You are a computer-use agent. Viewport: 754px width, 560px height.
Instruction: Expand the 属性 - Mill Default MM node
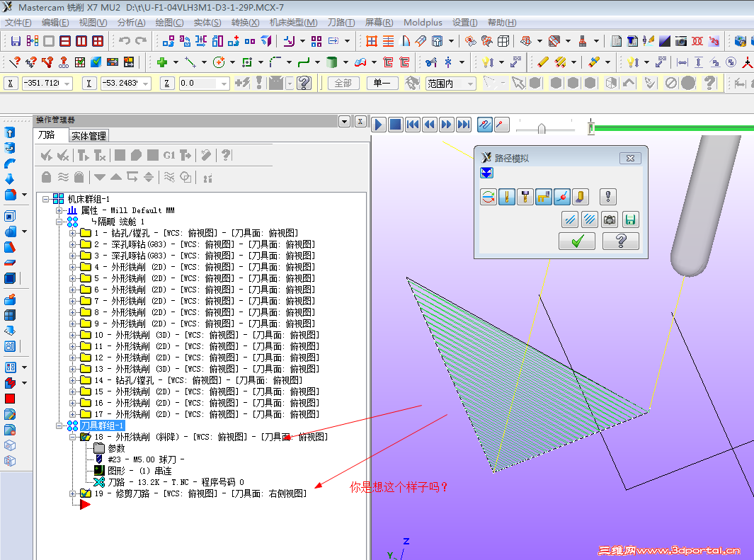tap(59, 210)
